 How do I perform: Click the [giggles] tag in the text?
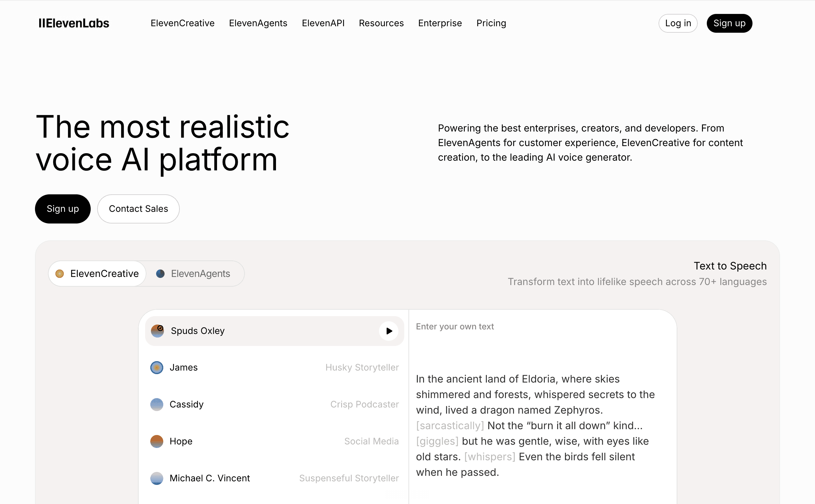(x=437, y=441)
